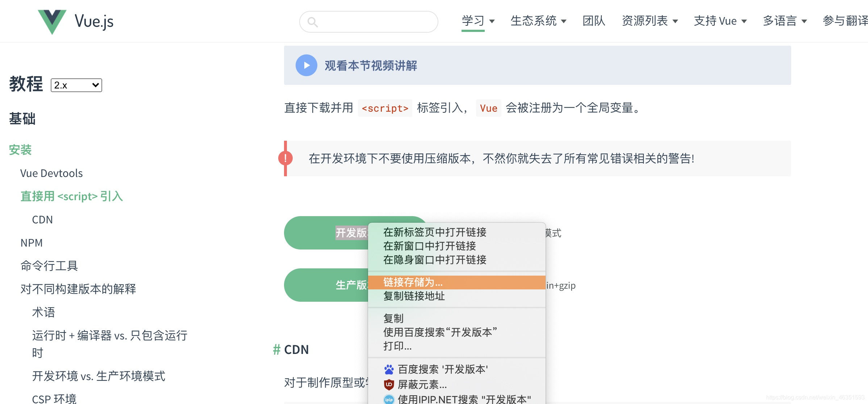868x404 pixels.
Task: Open Vue Devtools sidebar link
Action: (51, 173)
